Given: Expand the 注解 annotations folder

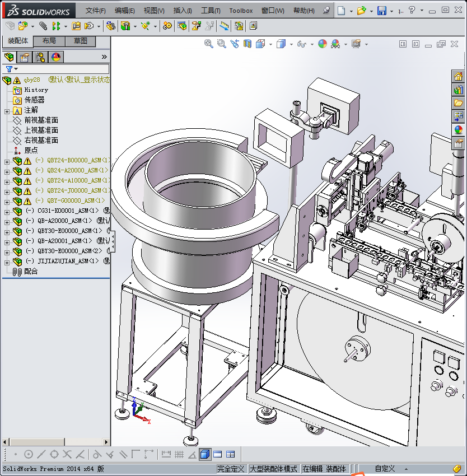Looking at the screenshot, I should click(x=7, y=110).
